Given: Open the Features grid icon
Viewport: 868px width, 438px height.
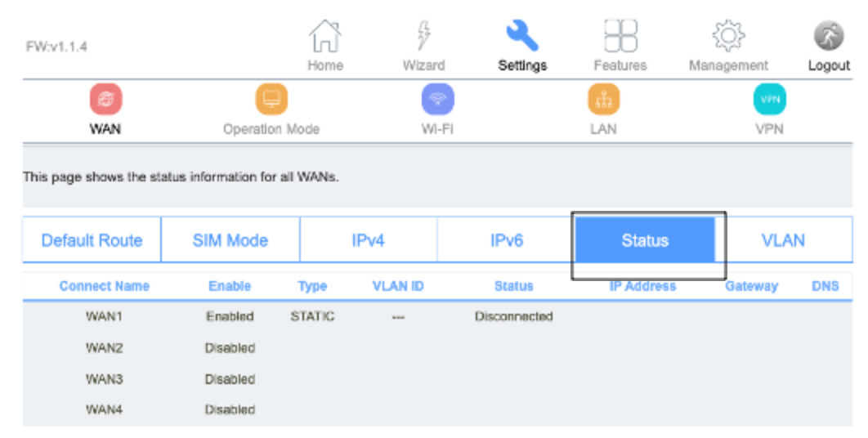Looking at the screenshot, I should click(620, 37).
